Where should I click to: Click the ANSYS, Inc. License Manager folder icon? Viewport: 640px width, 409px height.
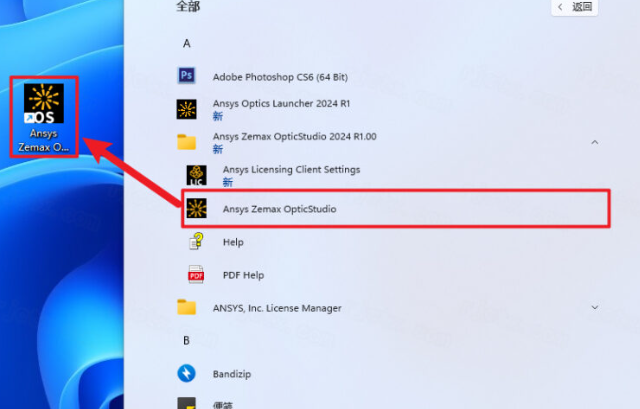[x=186, y=308]
